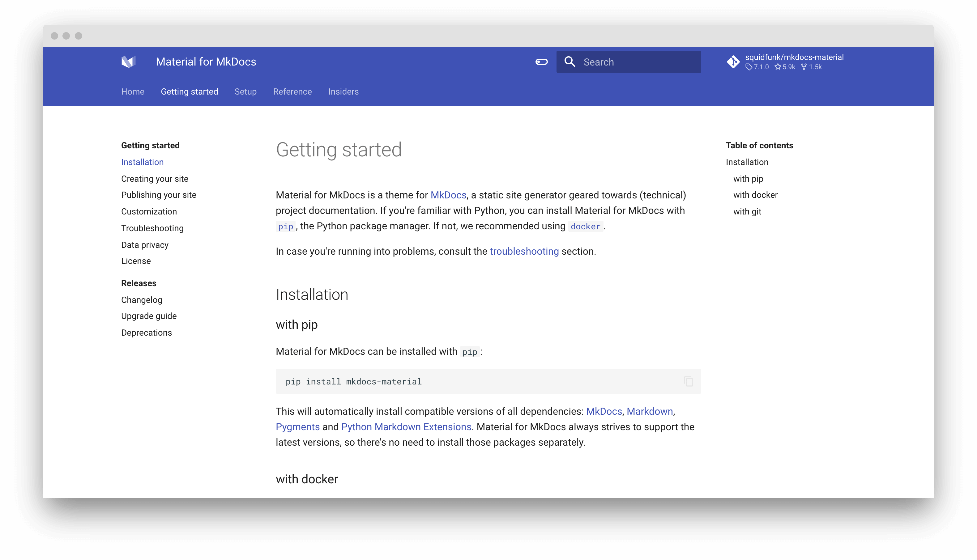Go to the Customization page
977x560 pixels.
[149, 211]
